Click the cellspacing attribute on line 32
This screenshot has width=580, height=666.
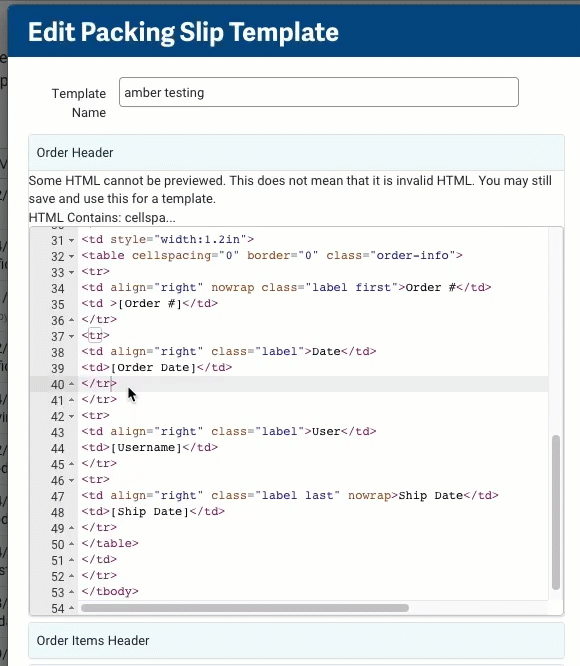click(171, 255)
